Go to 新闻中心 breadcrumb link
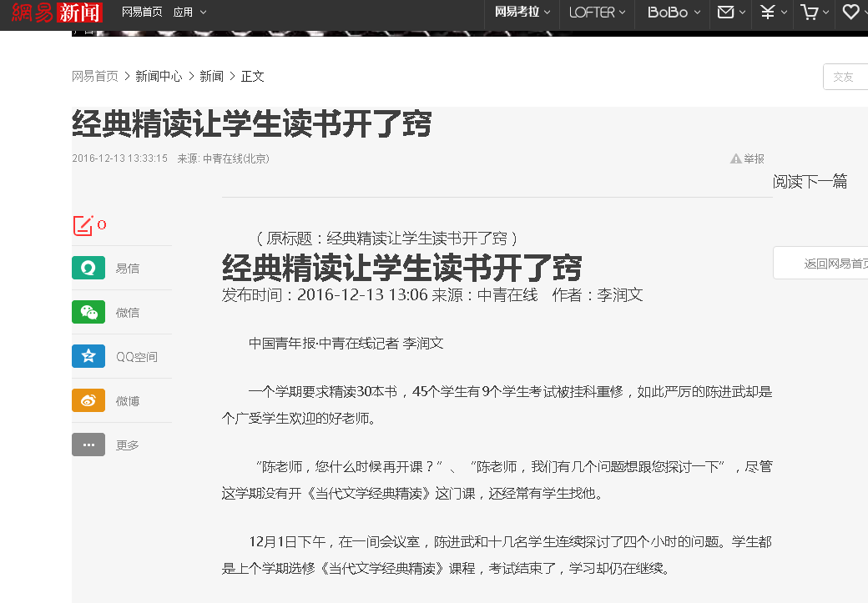 point(159,76)
